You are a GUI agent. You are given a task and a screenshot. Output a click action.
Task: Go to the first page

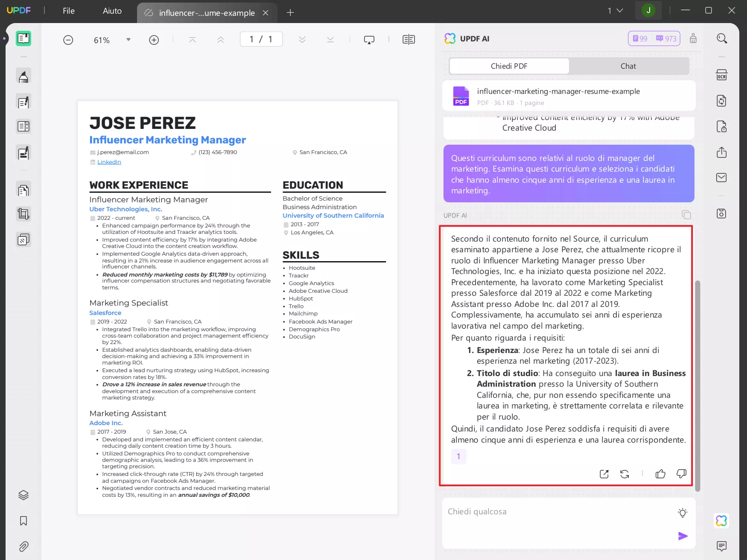coord(193,40)
